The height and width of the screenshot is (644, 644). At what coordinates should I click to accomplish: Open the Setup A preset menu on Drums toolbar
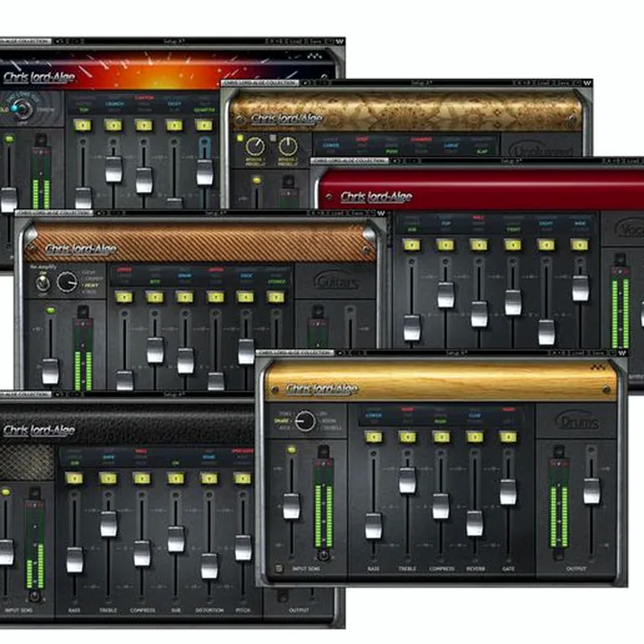coord(455,353)
